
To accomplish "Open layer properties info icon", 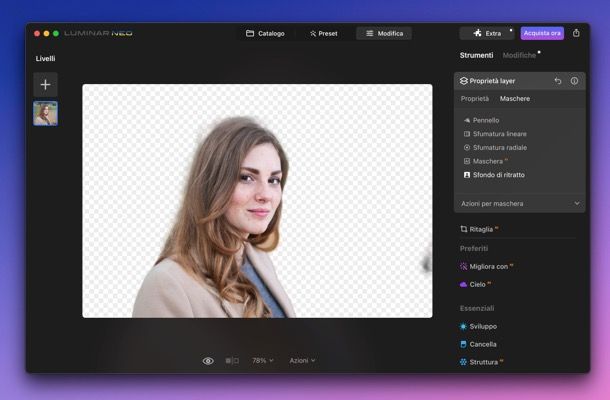I will (x=574, y=81).
